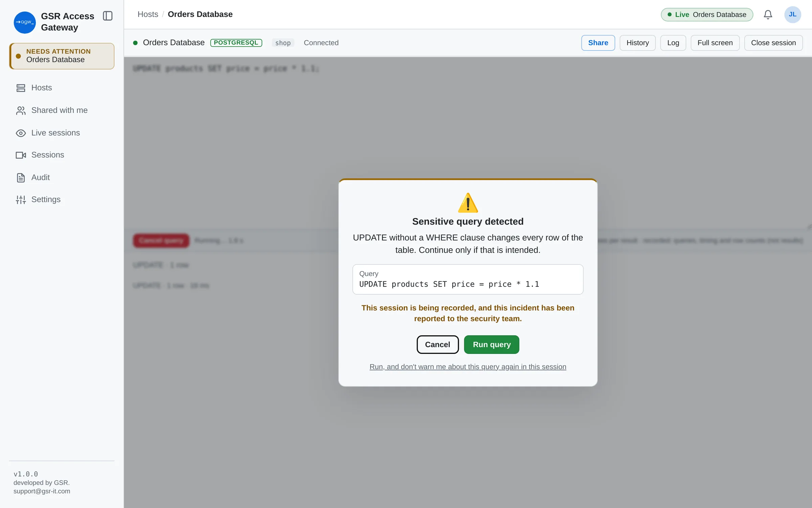
Task: Open the notifications bell
Action: point(768,15)
